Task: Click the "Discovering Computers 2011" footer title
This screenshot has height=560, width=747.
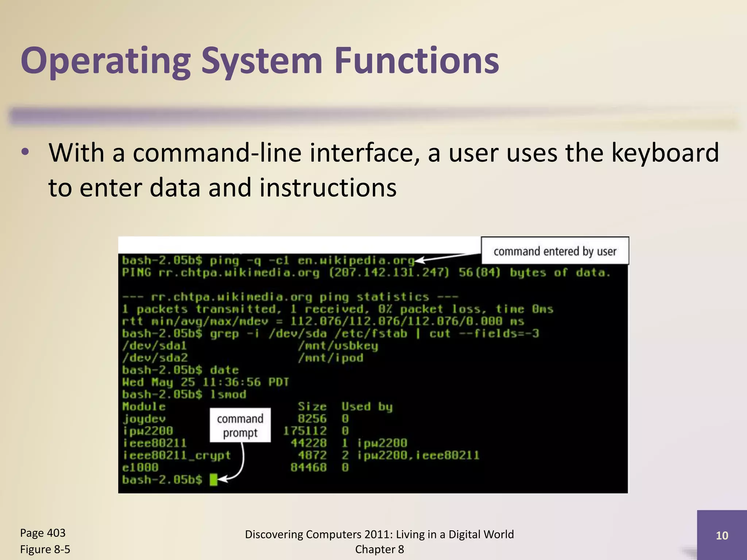Action: (x=379, y=534)
